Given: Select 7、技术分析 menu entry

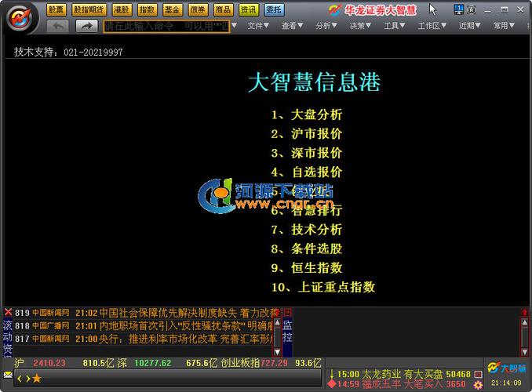Looking at the screenshot, I should point(306,230).
